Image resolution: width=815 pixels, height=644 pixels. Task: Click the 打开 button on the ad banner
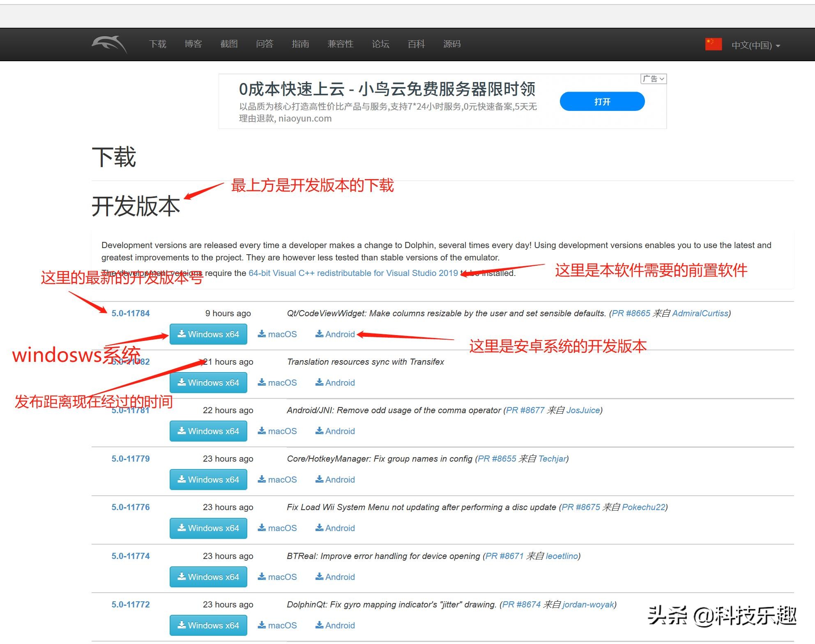pos(602,101)
